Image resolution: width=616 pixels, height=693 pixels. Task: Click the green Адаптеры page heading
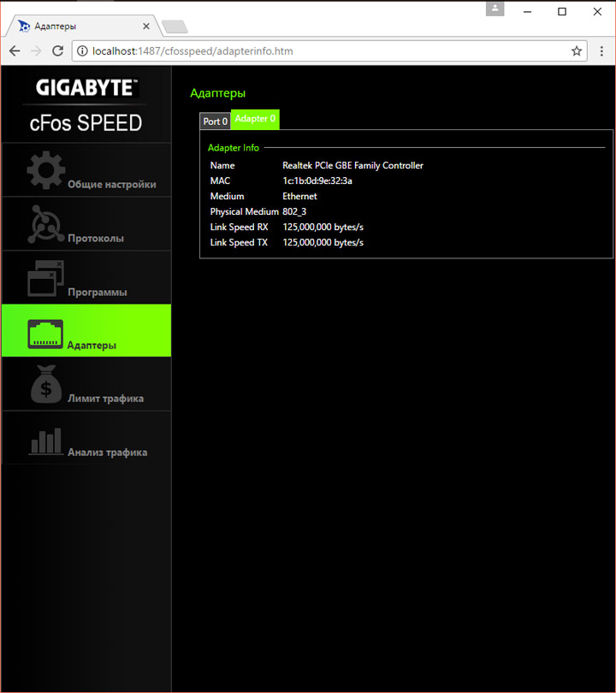(218, 93)
